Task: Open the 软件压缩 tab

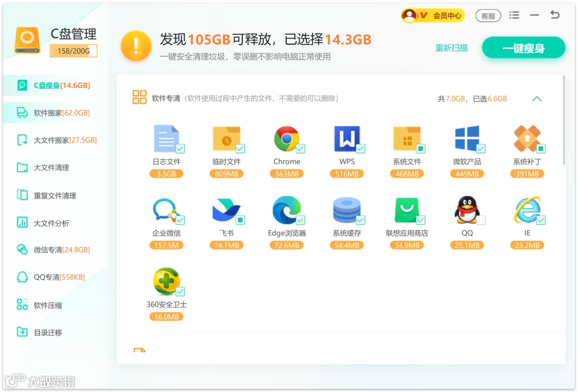Action: point(55,305)
